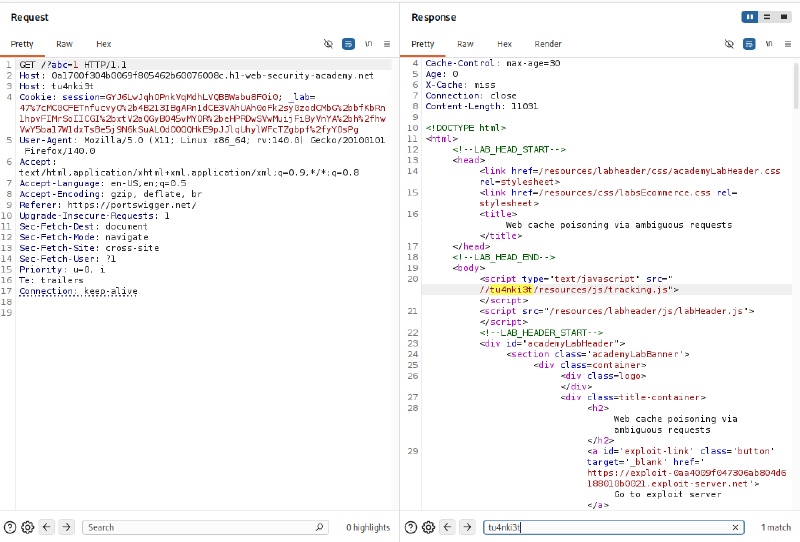Viewport: 800px width, 542px height.
Task: Click Sec-Fetch-Mode: navigate line
Action: [x=84, y=237]
